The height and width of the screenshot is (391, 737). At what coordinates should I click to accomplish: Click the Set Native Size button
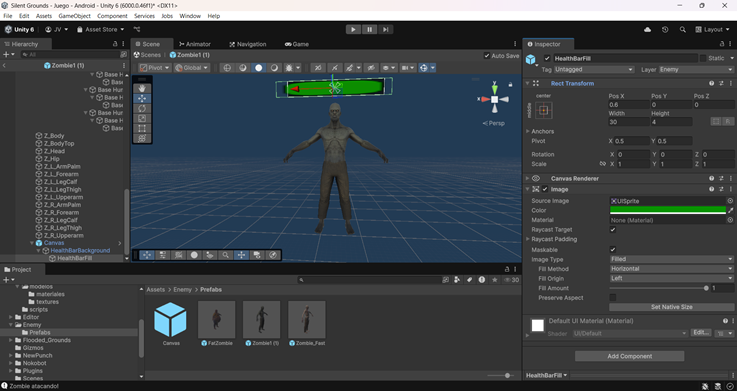click(x=671, y=307)
